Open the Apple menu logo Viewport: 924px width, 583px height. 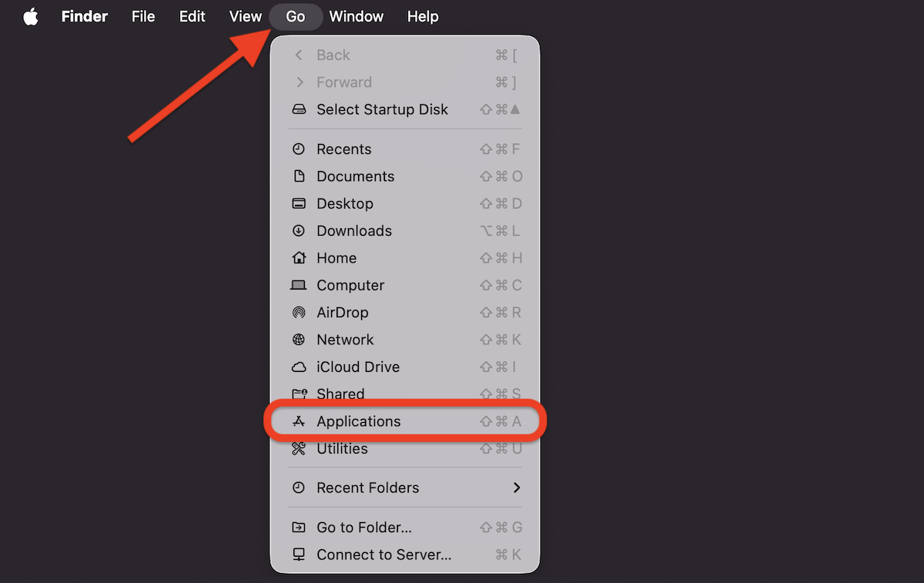30,16
